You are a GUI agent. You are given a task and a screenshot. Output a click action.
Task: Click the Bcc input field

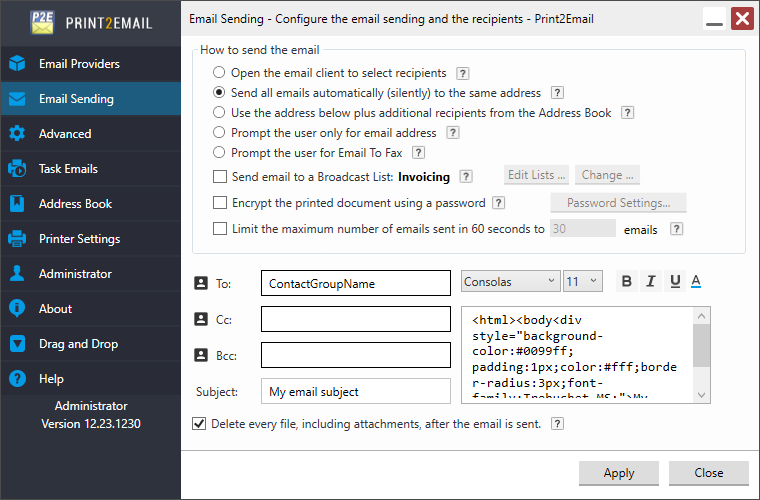pos(356,355)
